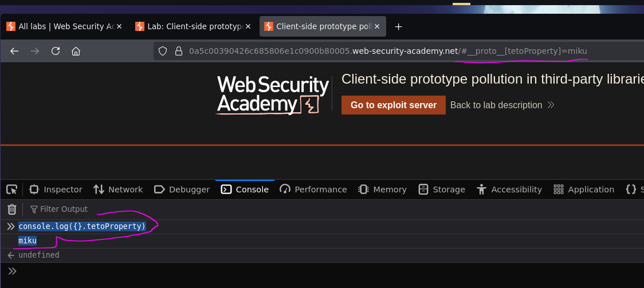Click the page title heading text
This screenshot has width=644, height=288.
(x=492, y=79)
